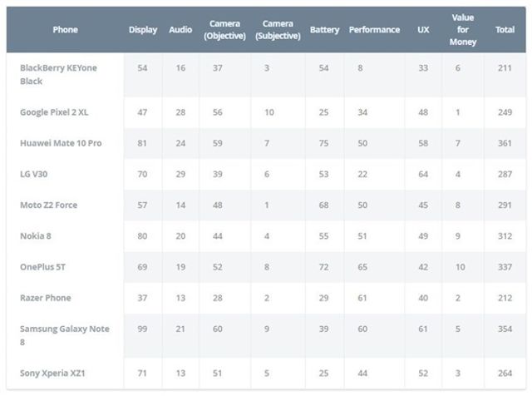Select the BlackBerry KEYone Black row name
This screenshot has height=396, width=532.
[58, 74]
